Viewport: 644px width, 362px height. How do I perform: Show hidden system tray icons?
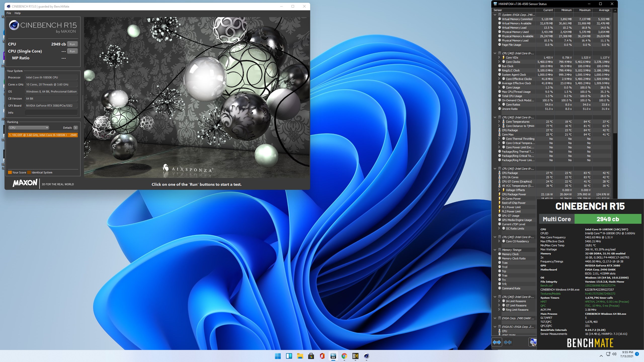pos(601,356)
